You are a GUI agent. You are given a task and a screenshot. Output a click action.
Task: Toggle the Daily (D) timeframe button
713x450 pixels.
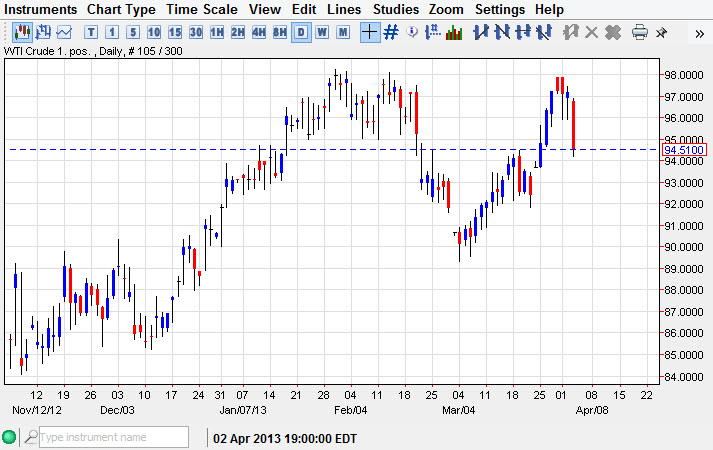point(300,32)
